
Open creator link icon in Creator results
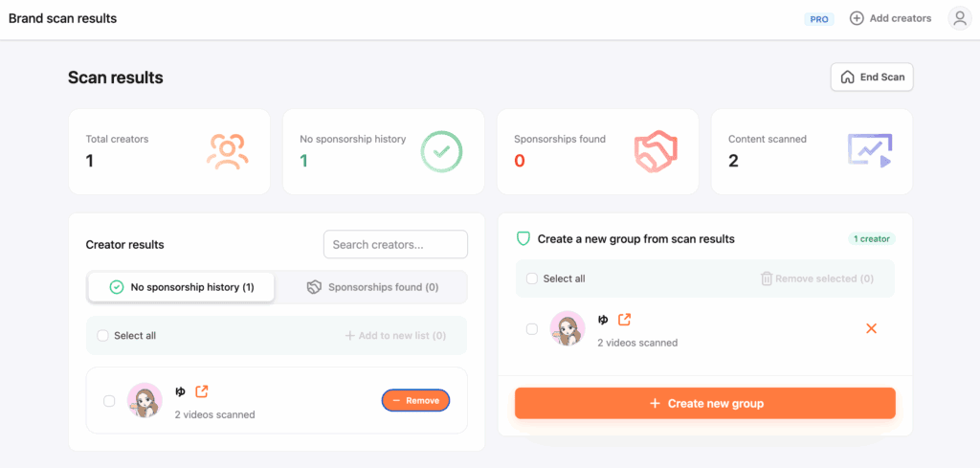(202, 391)
